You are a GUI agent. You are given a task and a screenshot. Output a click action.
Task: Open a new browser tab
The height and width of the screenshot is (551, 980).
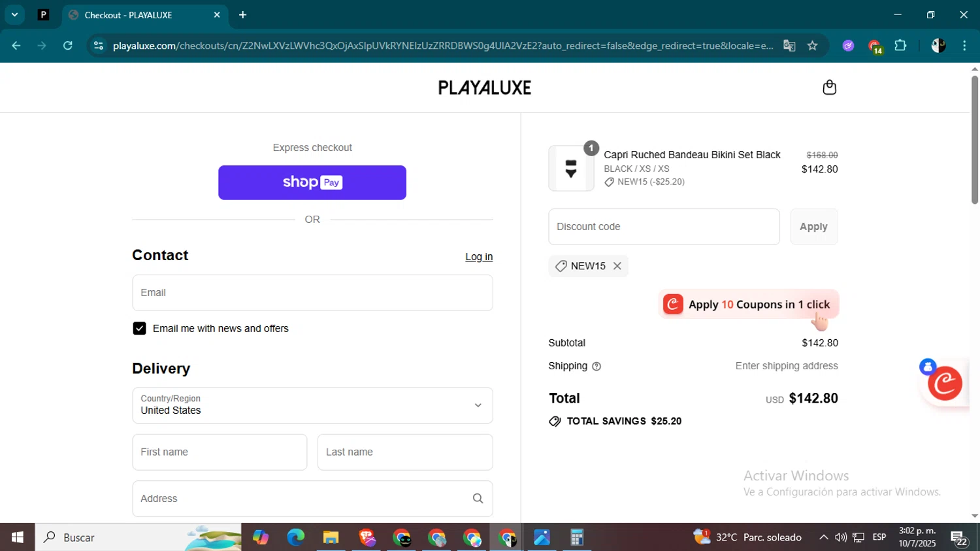[243, 15]
